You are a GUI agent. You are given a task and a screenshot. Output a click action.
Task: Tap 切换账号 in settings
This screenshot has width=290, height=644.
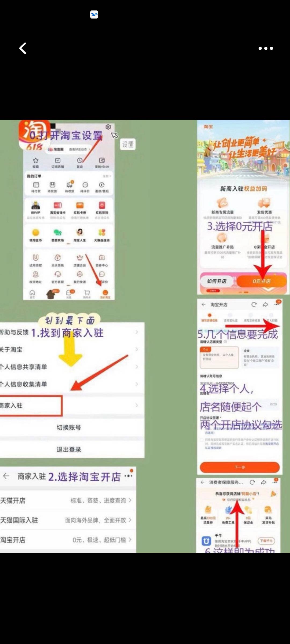coord(69,427)
